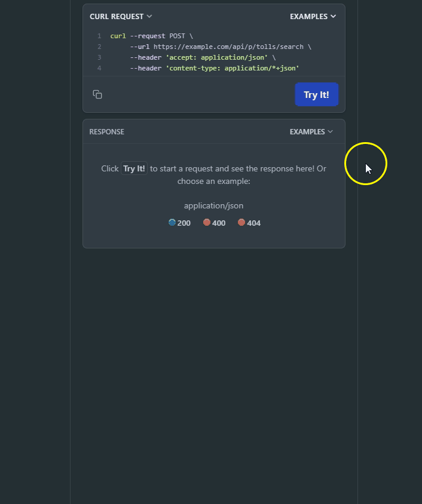
Task: Click the application/json content type text
Action: pyautogui.click(x=213, y=205)
